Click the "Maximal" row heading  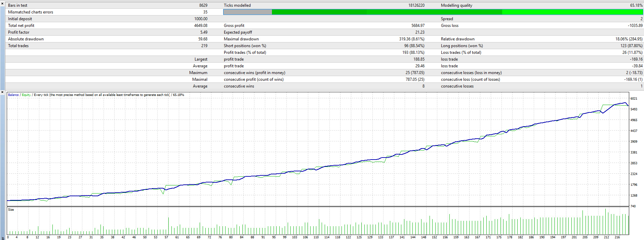(x=200, y=79)
